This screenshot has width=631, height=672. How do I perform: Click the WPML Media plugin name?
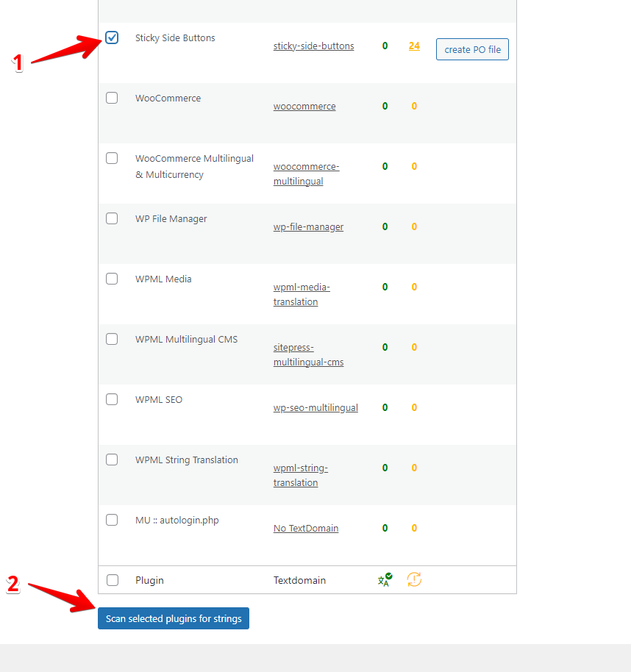163,279
